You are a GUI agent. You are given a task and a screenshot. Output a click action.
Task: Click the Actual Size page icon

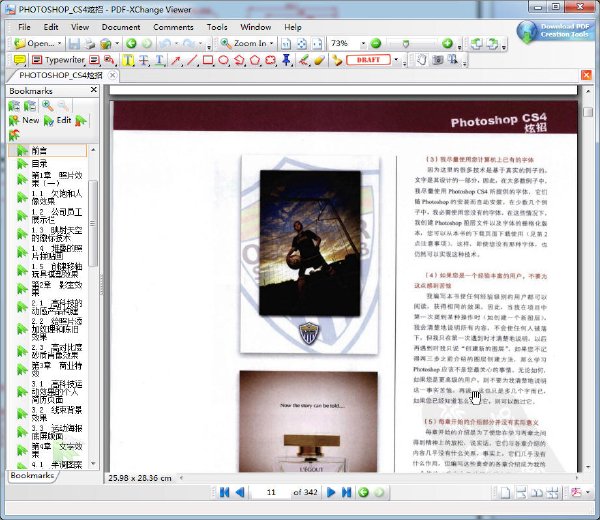pyautogui.click(x=285, y=44)
